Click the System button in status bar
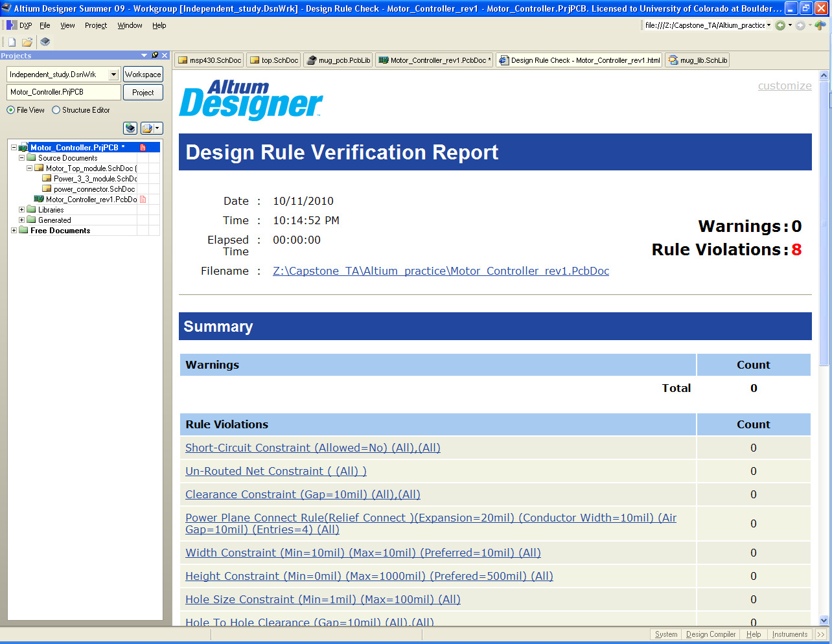Image resolution: width=832 pixels, height=644 pixels. tap(666, 635)
